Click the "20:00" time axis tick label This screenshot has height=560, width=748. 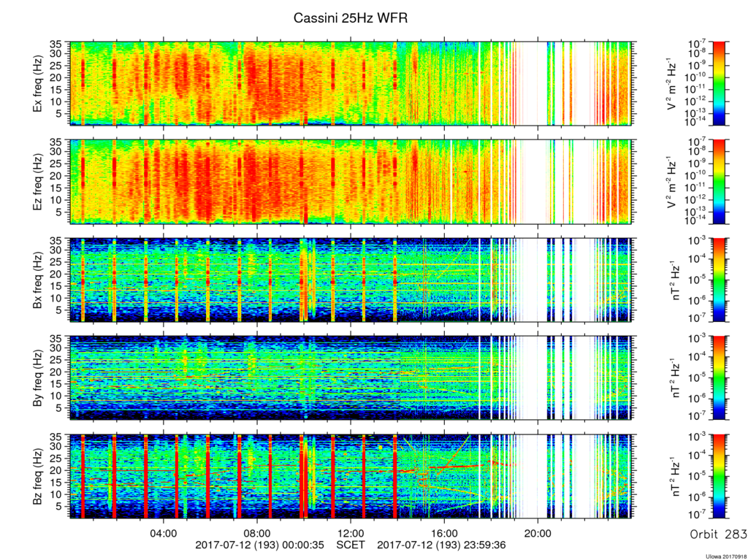[538, 533]
